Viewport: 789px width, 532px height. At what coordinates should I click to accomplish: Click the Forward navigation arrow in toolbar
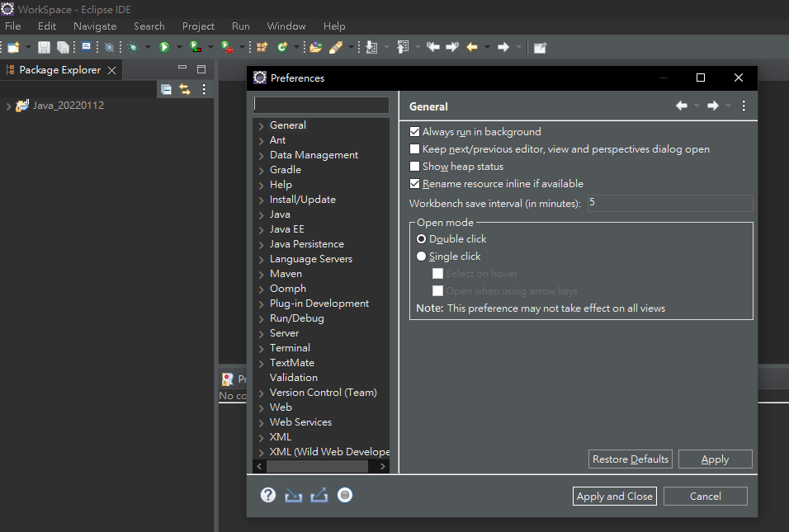point(503,47)
